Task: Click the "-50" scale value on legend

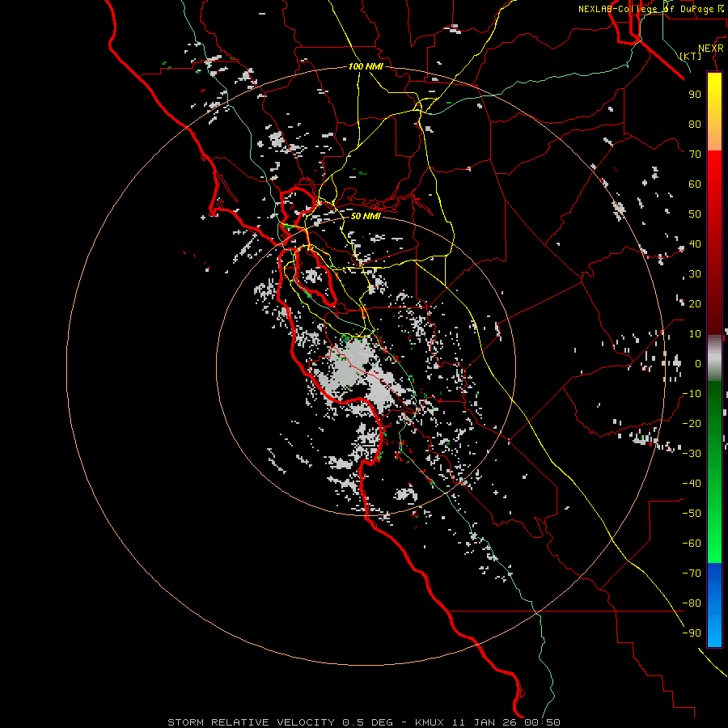Action: (x=692, y=514)
